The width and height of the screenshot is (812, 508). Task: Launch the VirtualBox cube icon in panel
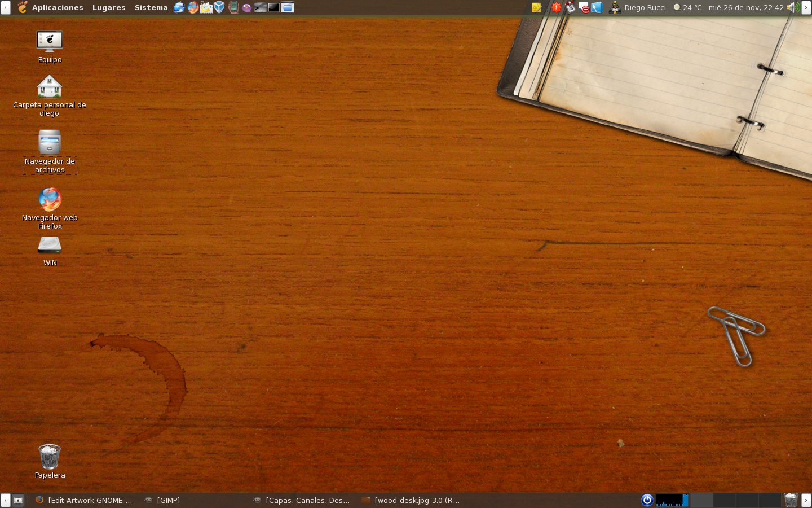(x=219, y=7)
